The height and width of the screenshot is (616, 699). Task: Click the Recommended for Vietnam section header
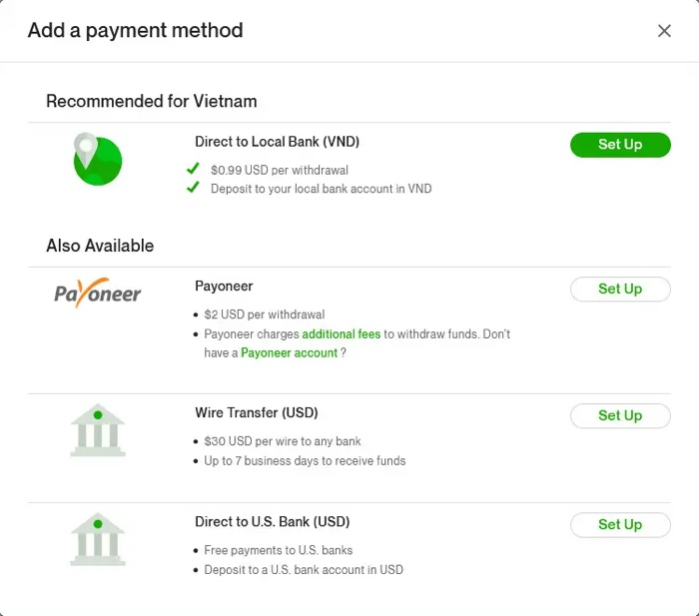151,101
